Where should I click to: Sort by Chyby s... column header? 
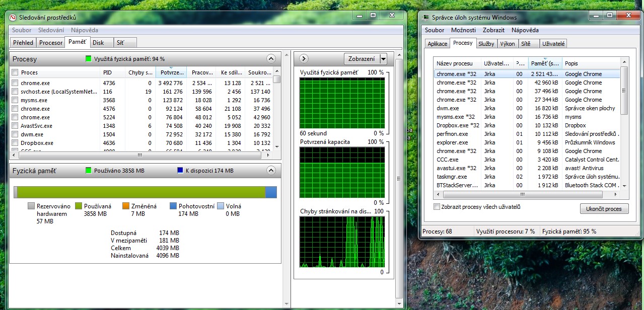(140, 72)
